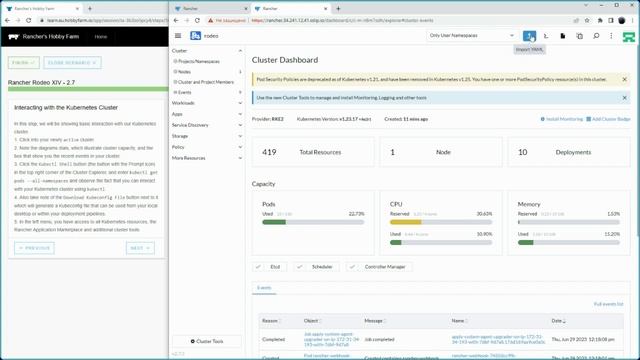Click the Job apply-system-agent-upgrader object link
This screenshot has width=640, height=360.
point(331,339)
